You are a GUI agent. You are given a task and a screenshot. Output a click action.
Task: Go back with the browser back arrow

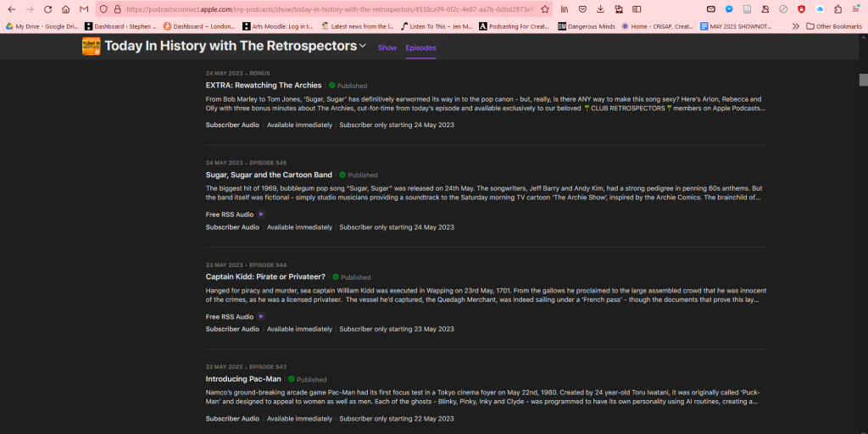(12, 9)
